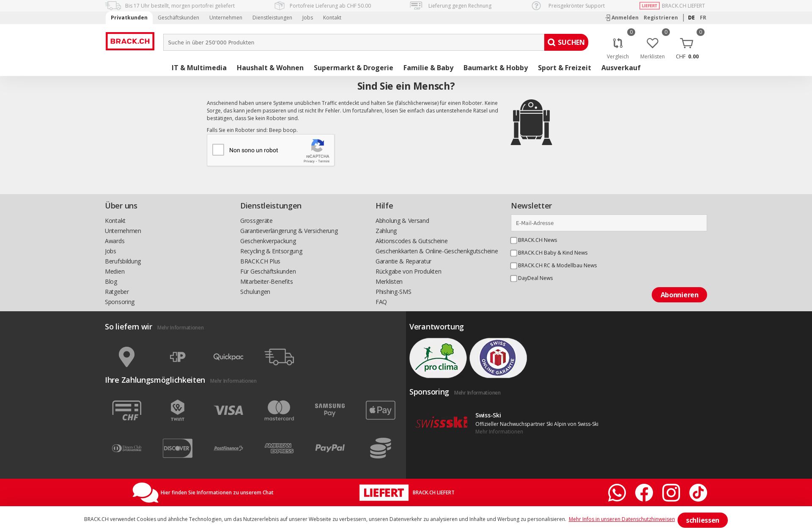Open the IT & Multimedia menu
812x532 pixels.
click(199, 68)
